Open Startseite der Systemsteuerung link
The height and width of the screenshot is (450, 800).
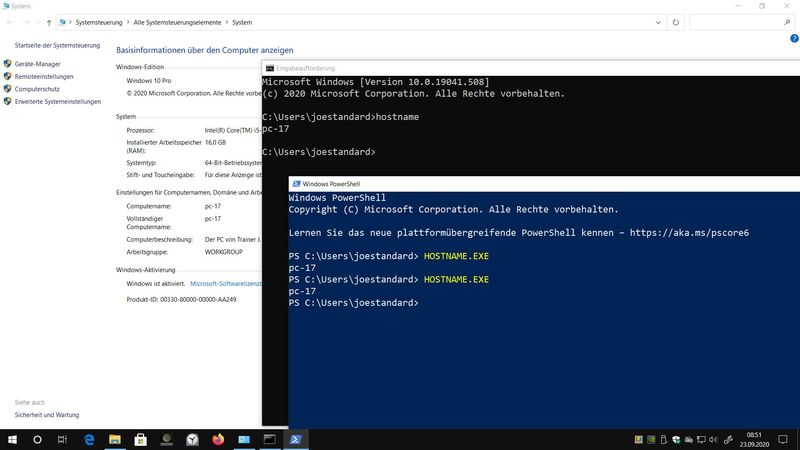point(57,45)
